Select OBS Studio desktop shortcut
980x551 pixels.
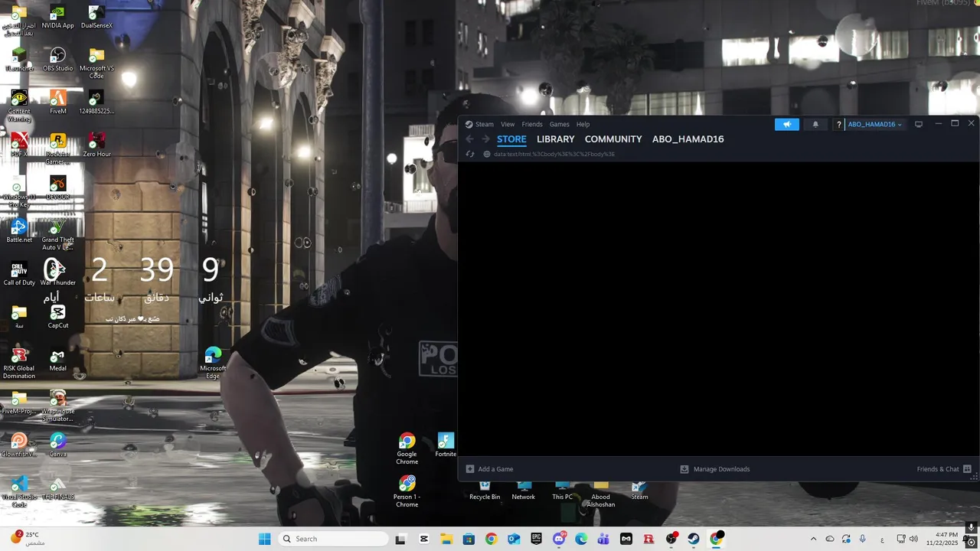point(57,60)
